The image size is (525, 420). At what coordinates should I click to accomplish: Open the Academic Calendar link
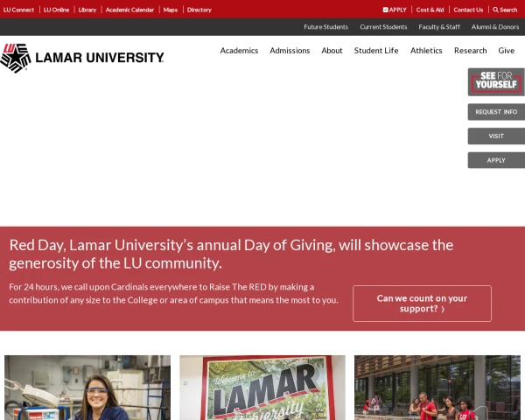(x=129, y=10)
